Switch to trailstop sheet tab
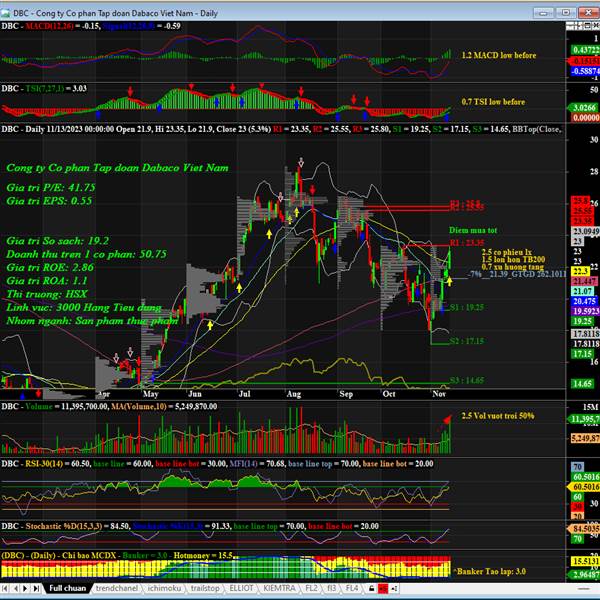The image size is (600, 600). pos(205,588)
